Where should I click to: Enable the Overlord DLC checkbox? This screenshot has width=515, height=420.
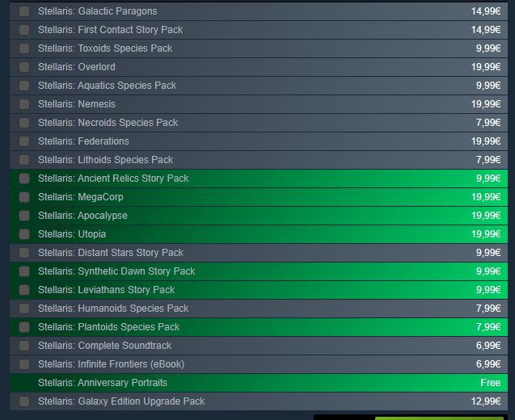pyautogui.click(x=24, y=67)
